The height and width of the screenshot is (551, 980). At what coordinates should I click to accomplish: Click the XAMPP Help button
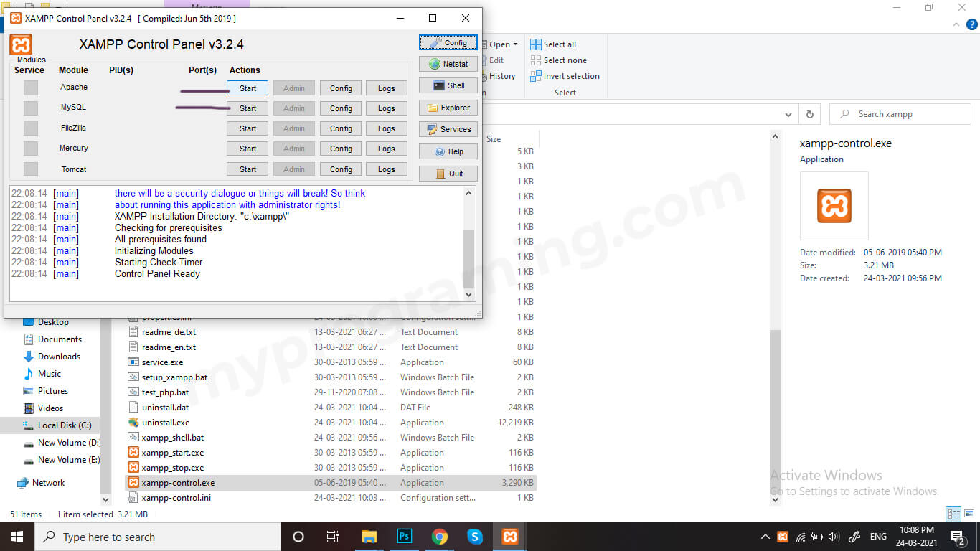(448, 151)
